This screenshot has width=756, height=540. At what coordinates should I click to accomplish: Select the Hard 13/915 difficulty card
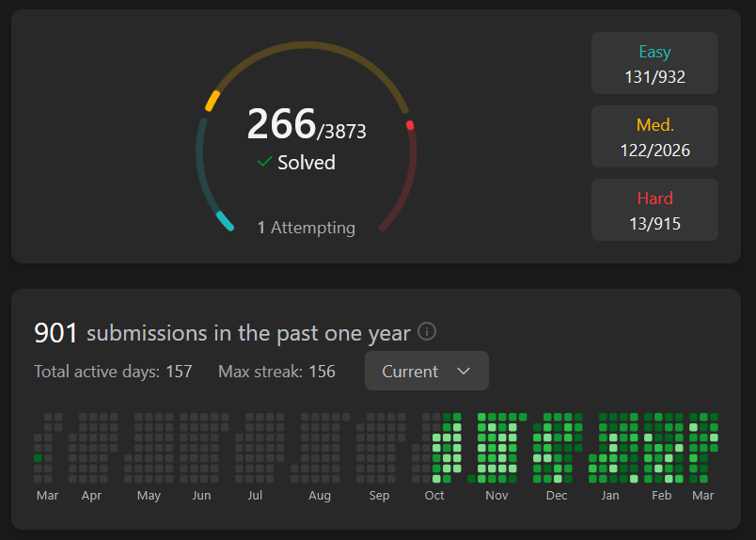tap(654, 210)
